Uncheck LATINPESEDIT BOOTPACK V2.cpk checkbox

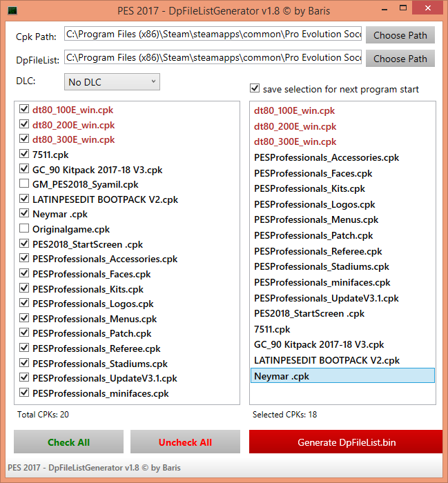[x=24, y=199]
